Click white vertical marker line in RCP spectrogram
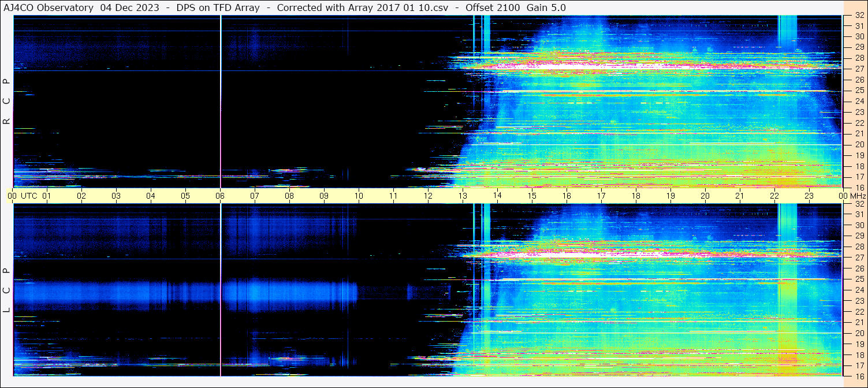 (221, 101)
